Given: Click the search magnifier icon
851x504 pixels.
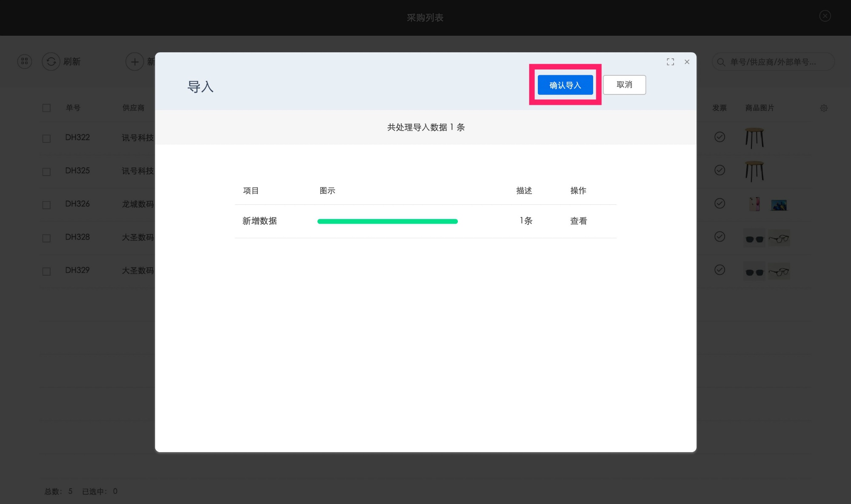Looking at the screenshot, I should [721, 62].
